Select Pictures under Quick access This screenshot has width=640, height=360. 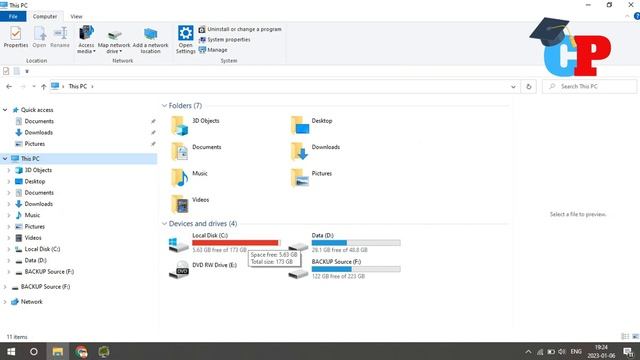point(35,144)
